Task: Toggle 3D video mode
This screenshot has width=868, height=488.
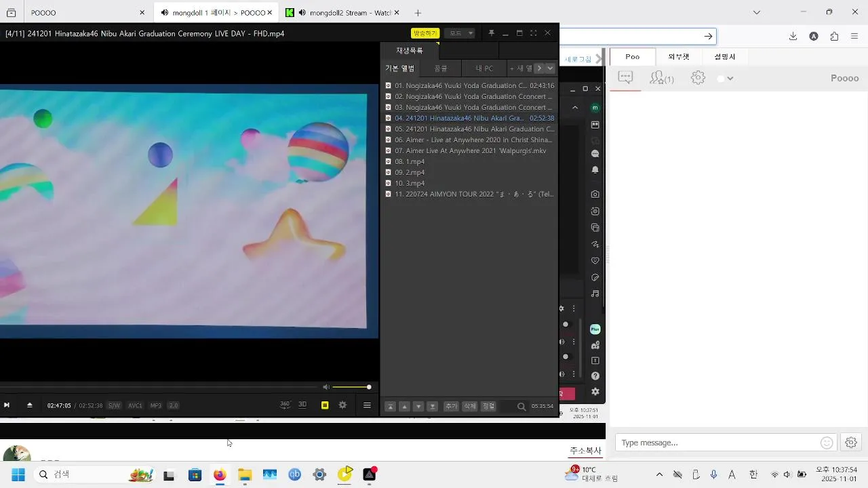Action: (x=302, y=405)
